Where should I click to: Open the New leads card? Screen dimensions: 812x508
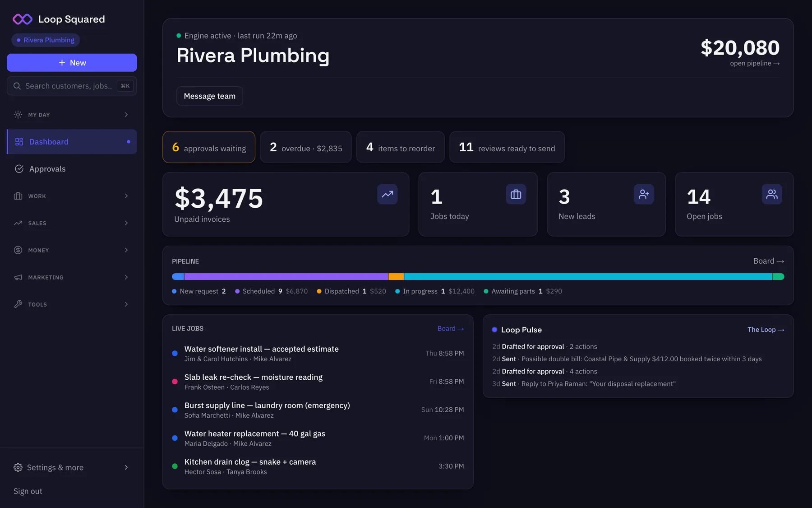pos(606,204)
